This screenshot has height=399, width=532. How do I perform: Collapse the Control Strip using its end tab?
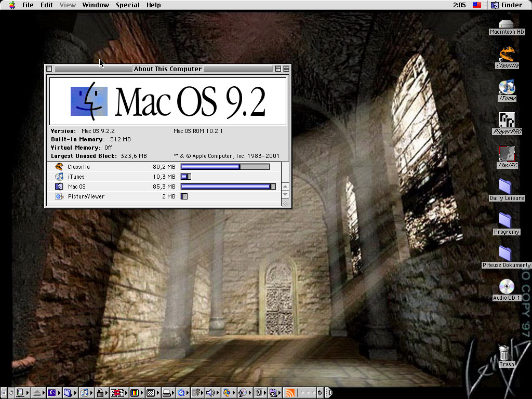point(328,393)
